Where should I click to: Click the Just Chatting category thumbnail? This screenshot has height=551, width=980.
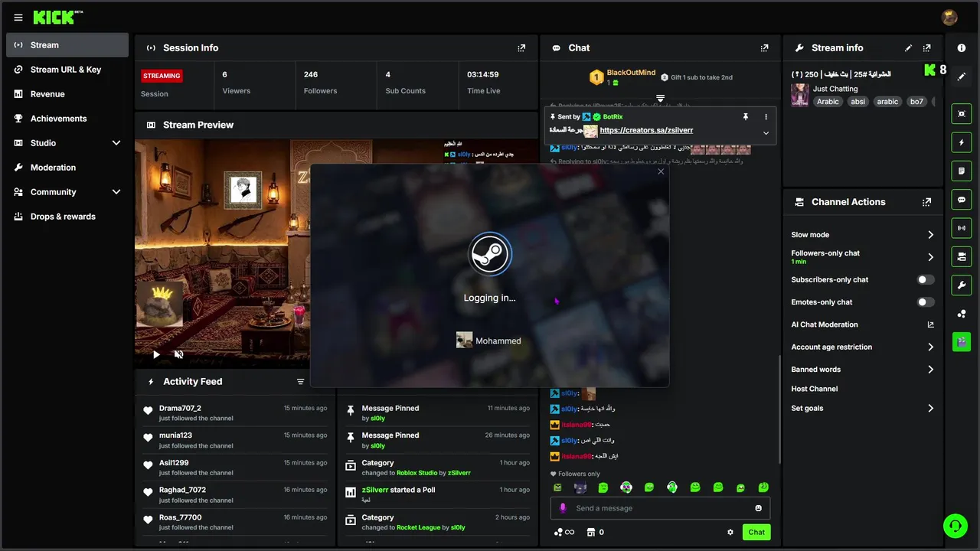800,95
